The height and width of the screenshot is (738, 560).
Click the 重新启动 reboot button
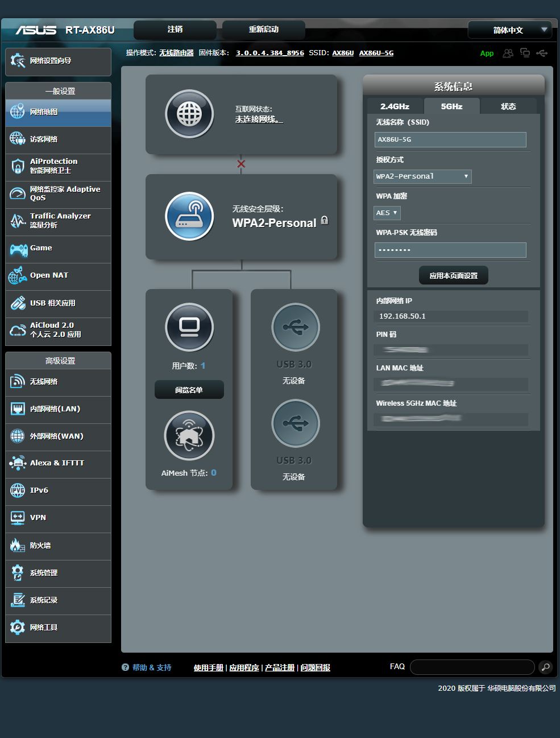click(264, 30)
